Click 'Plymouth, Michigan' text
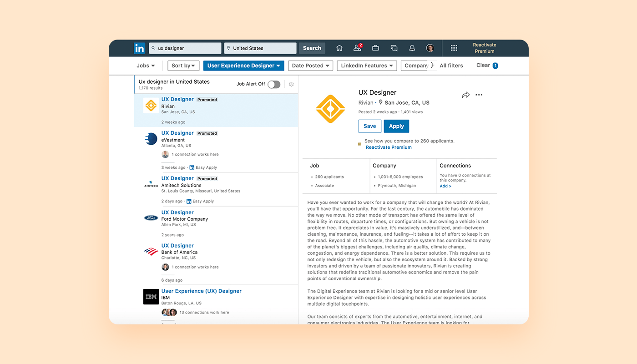637x364 pixels. point(397,186)
